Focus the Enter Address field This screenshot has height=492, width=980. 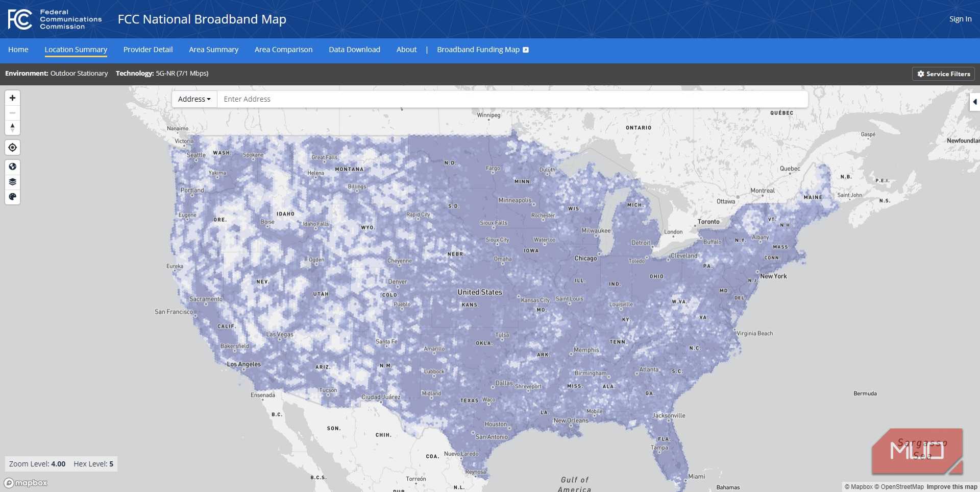point(512,99)
